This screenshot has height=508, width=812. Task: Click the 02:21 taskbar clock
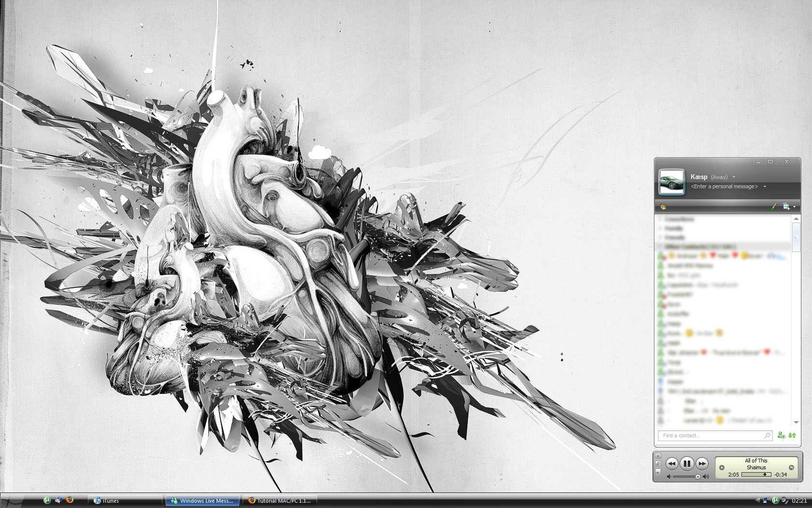point(799,501)
